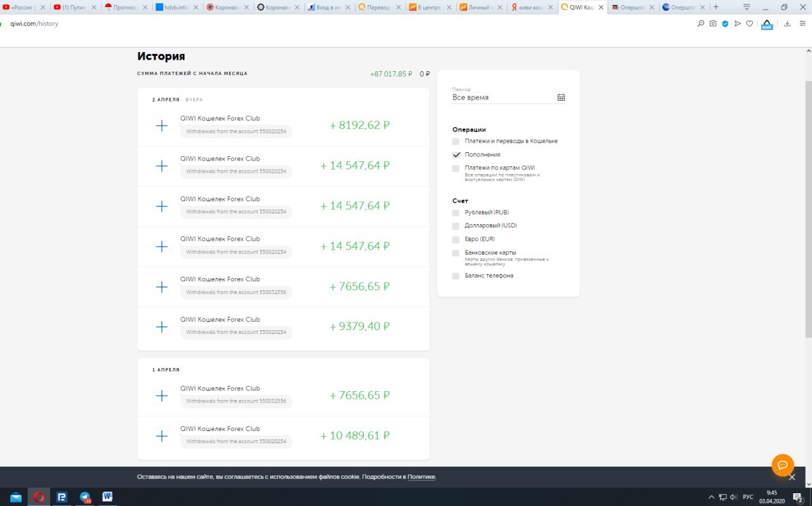This screenshot has width=812, height=506.
Task: Enable the Платежи по картам QIWI checkbox
Action: click(x=455, y=168)
